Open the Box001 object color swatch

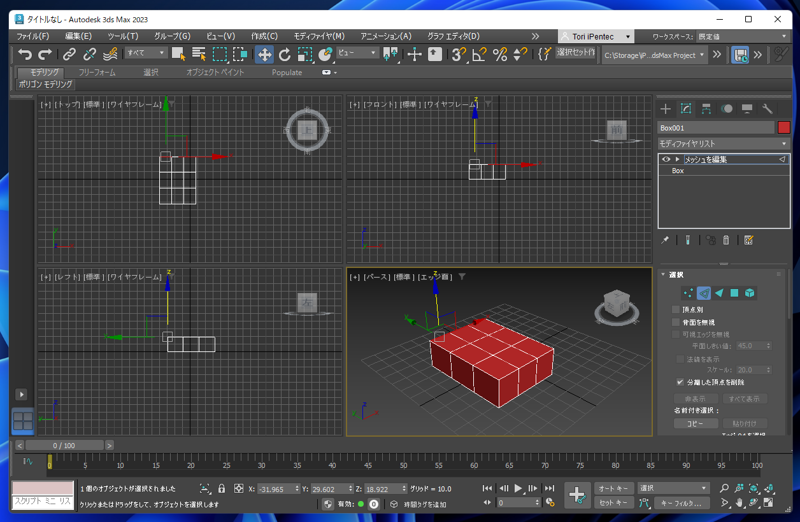pos(784,128)
